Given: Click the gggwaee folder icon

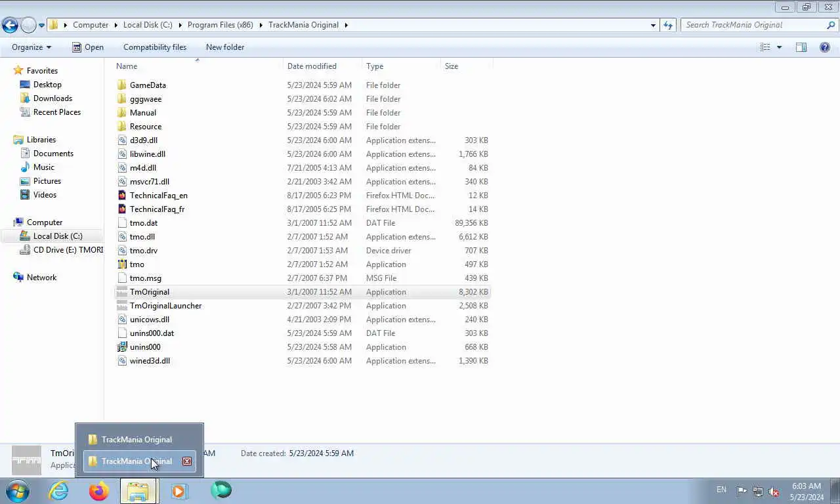Looking at the screenshot, I should tap(122, 99).
